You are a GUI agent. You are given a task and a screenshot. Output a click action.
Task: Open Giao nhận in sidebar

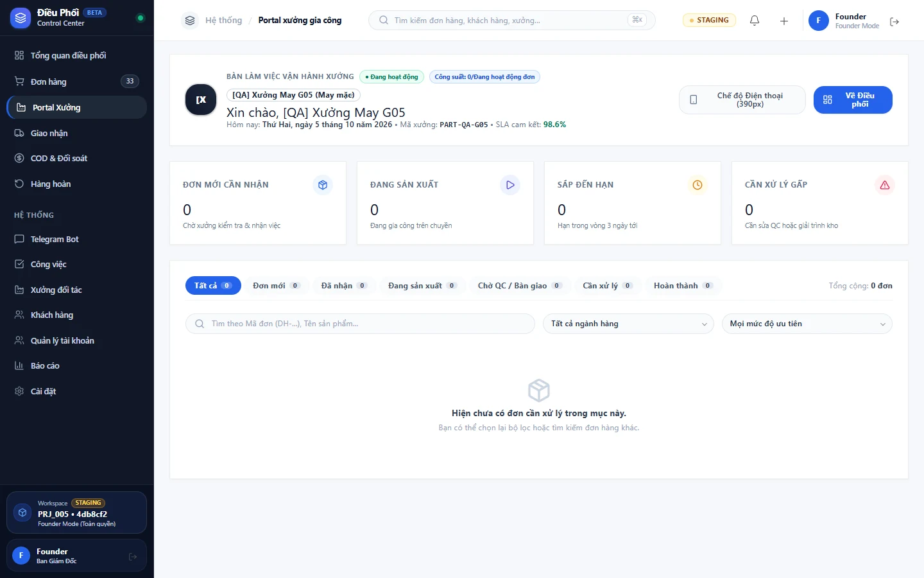point(77,133)
